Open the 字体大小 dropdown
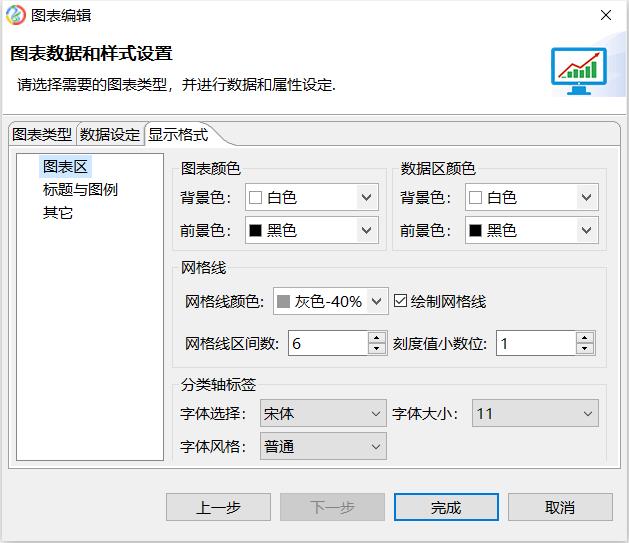 point(535,413)
